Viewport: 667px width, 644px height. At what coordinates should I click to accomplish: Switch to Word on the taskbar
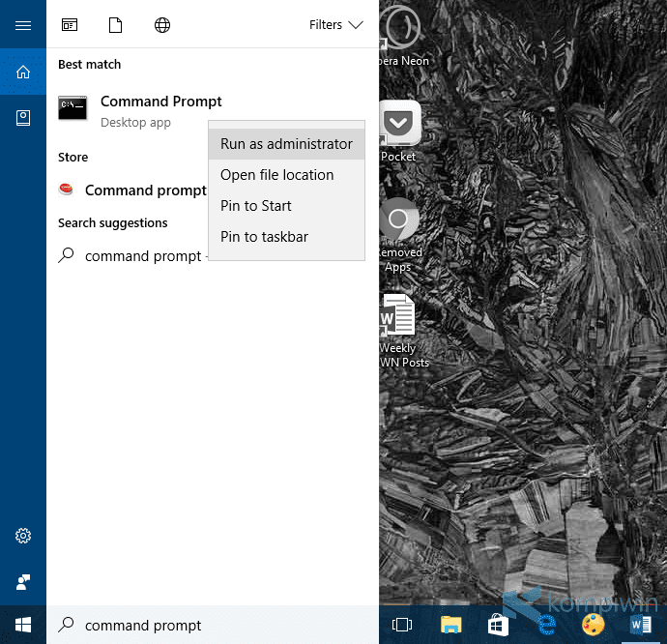641,625
